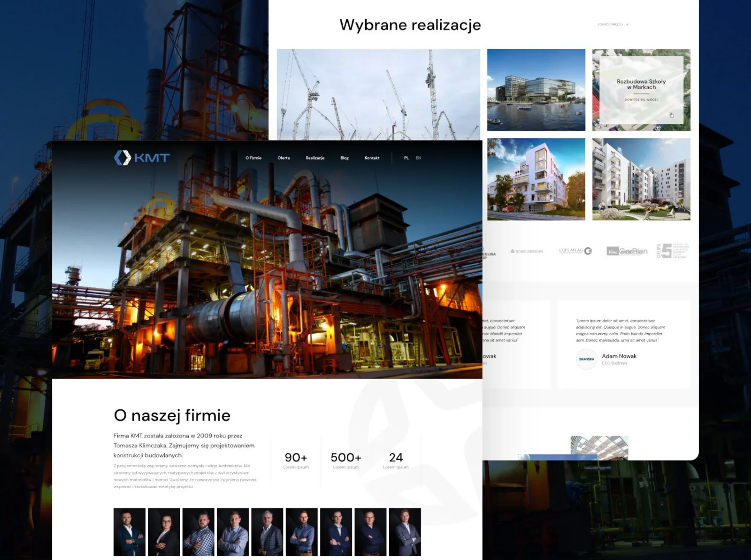Switch language to EN
Screen dimensions: 751x560
pyautogui.click(x=418, y=158)
